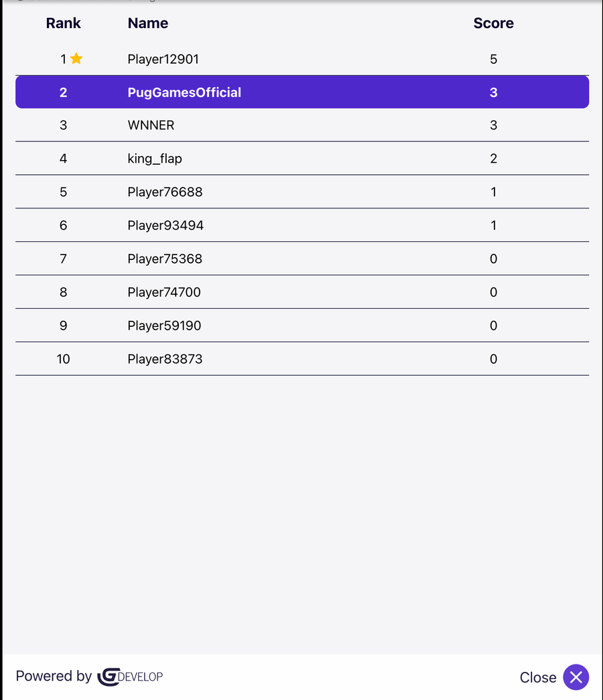Click the purple X close icon
Screen dimensions: 603x700
pos(576,677)
